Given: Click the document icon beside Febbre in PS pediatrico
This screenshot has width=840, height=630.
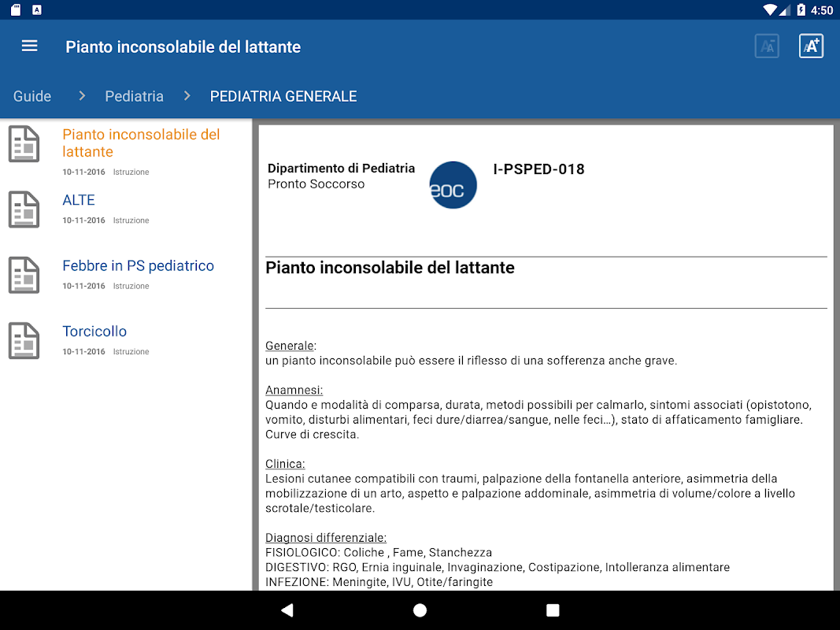Looking at the screenshot, I should pos(24,276).
